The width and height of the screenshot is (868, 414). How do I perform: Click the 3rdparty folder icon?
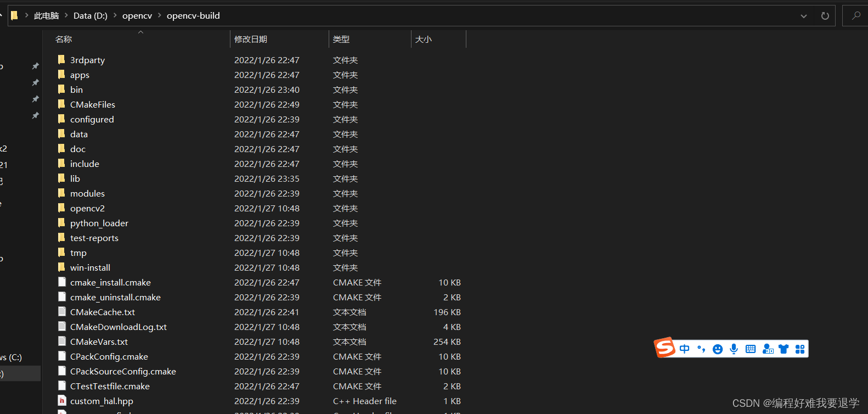click(x=61, y=59)
